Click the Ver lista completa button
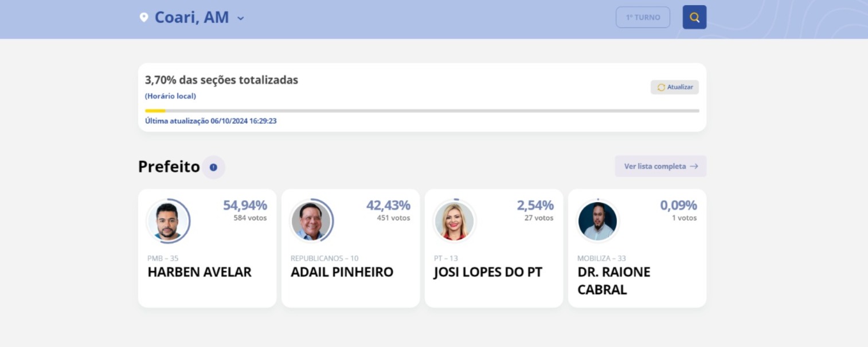 coord(660,167)
